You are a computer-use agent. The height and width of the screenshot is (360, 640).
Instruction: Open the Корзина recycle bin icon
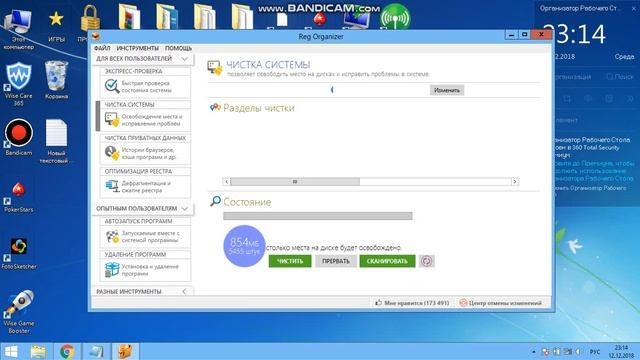point(56,80)
